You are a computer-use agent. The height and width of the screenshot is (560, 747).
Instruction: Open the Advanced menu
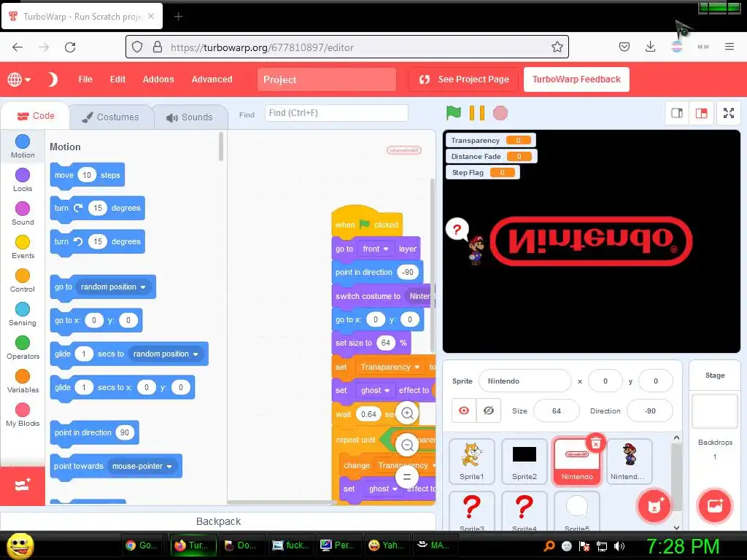pyautogui.click(x=212, y=79)
